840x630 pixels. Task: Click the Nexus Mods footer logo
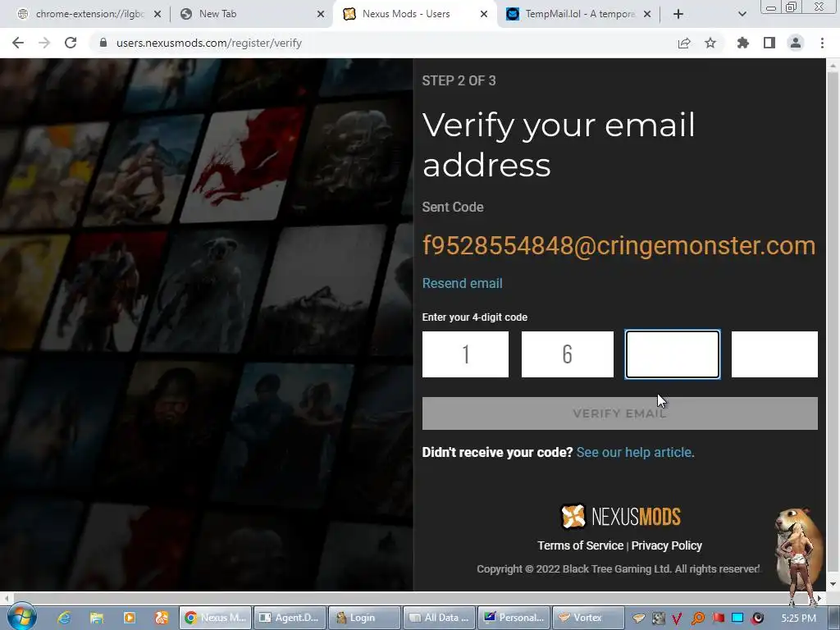coord(620,517)
